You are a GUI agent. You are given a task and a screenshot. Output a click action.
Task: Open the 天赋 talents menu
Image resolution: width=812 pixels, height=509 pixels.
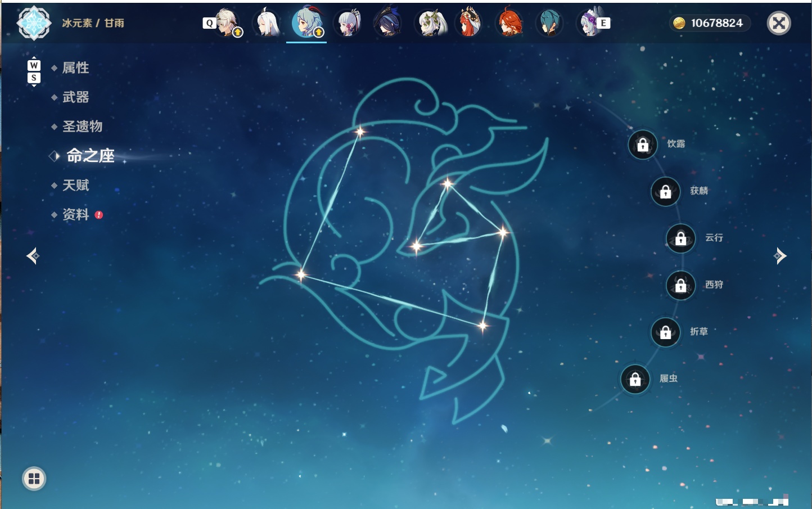tap(76, 185)
